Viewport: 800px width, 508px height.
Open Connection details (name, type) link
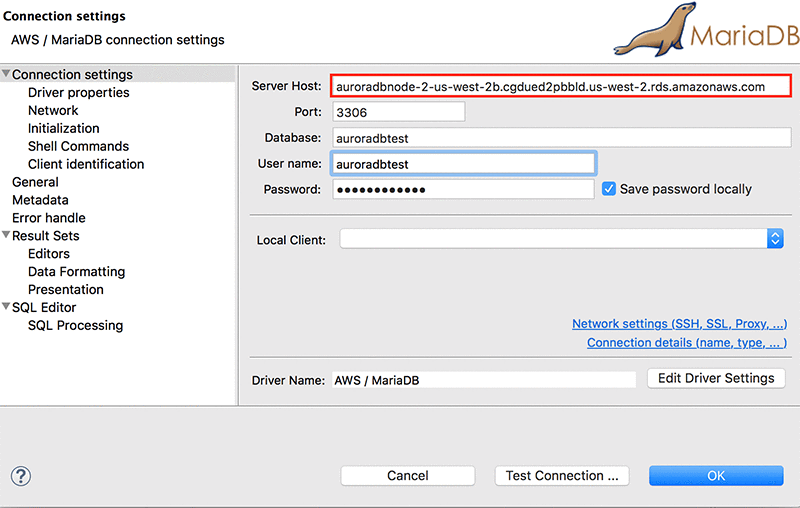coord(687,342)
